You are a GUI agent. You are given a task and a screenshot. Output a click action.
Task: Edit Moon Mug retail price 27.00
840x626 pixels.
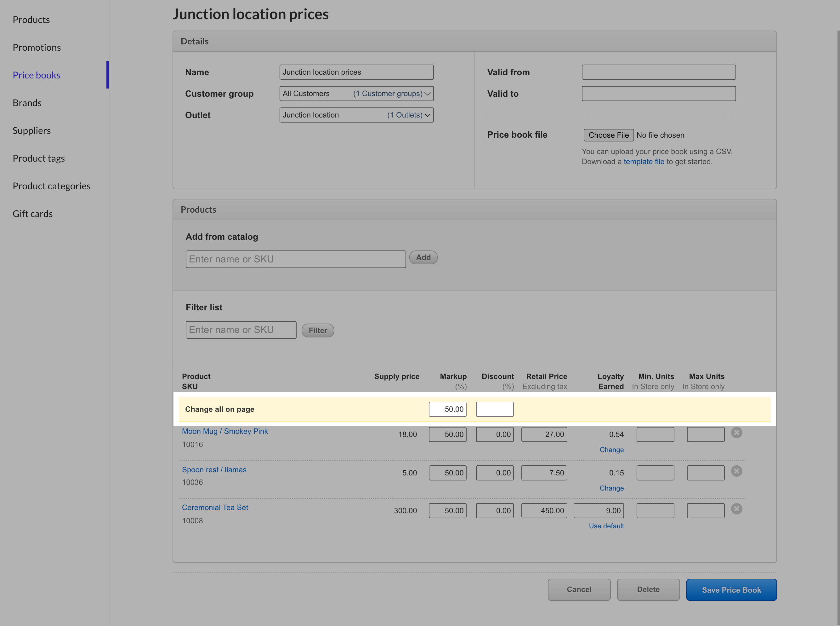(x=544, y=434)
